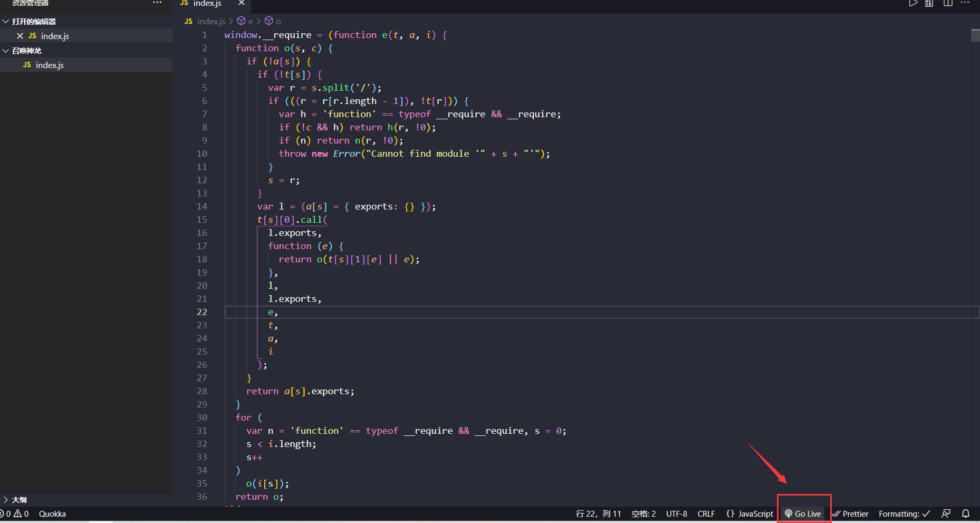This screenshot has height=523, width=980.
Task: Open index.js under 召唤神龙 folder
Action: (86, 65)
